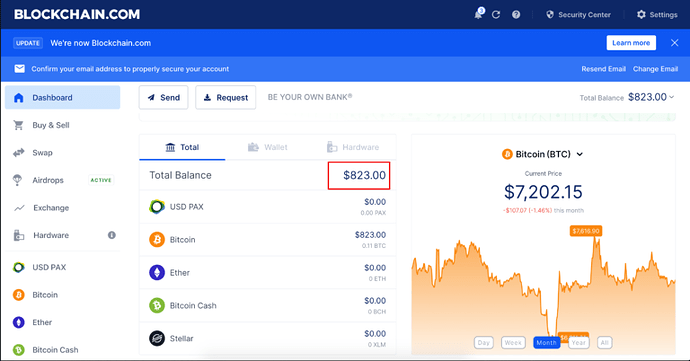The width and height of the screenshot is (690, 361).
Task: Select the All chart range
Action: (605, 343)
